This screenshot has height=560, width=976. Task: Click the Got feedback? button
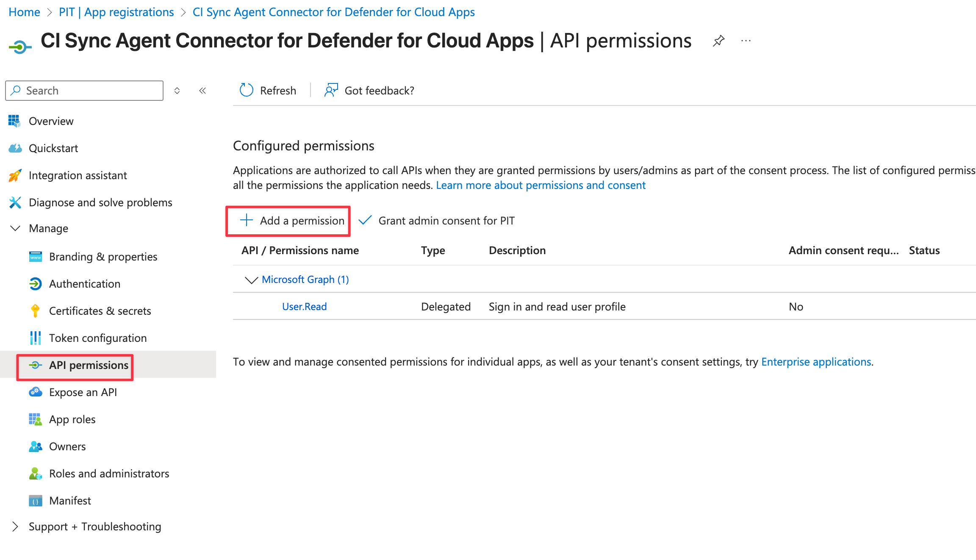(x=369, y=91)
